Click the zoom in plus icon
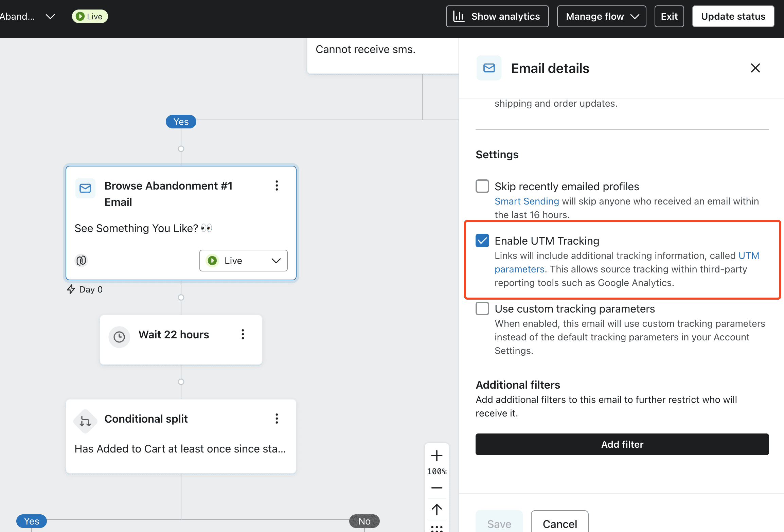The height and width of the screenshot is (532, 784). [x=436, y=456]
